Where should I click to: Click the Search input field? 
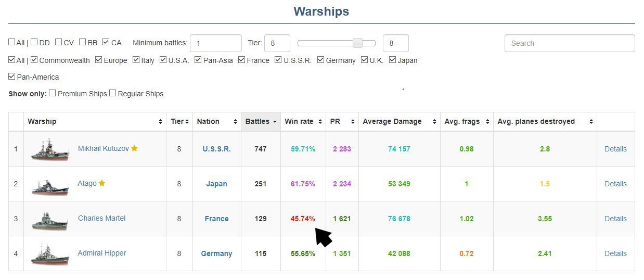tap(569, 43)
